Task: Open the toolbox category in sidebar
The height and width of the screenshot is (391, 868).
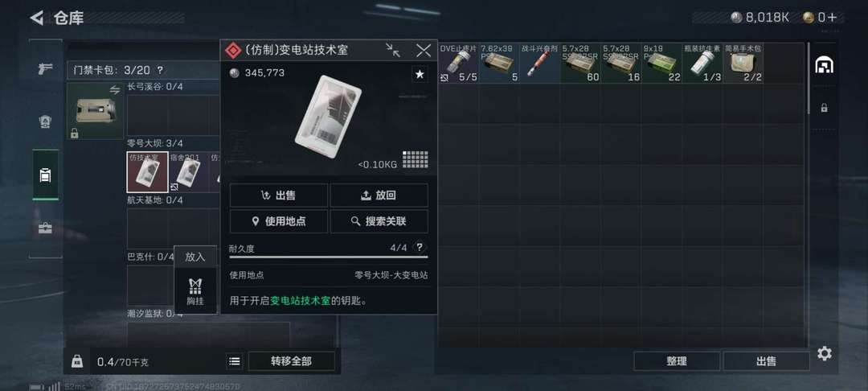Action: (x=45, y=228)
